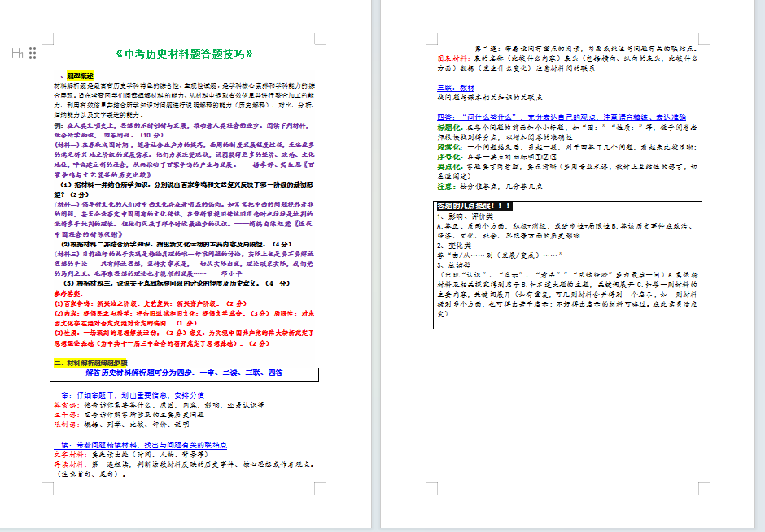Select the heading 二、材料解析题解题步骤
This screenshot has width=765, height=532.
91,363
